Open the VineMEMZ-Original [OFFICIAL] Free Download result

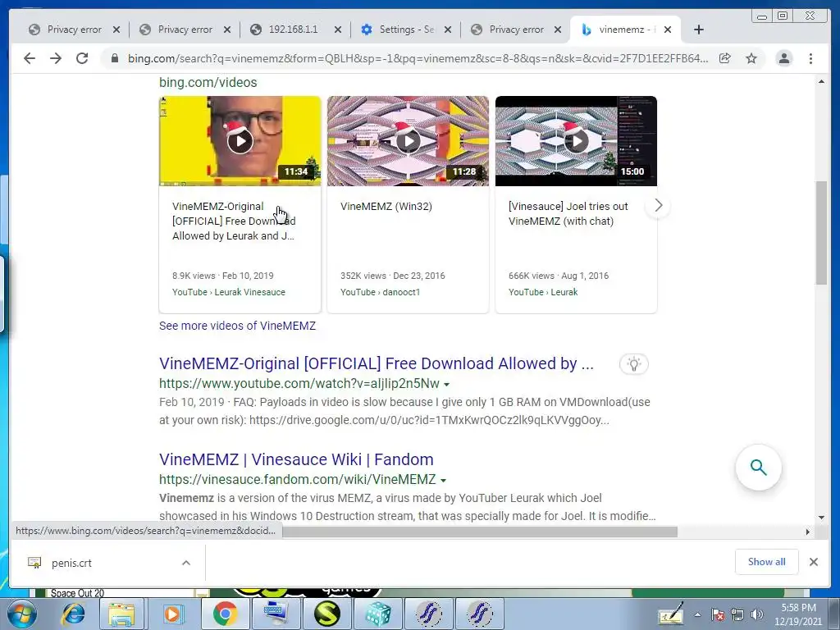click(376, 363)
